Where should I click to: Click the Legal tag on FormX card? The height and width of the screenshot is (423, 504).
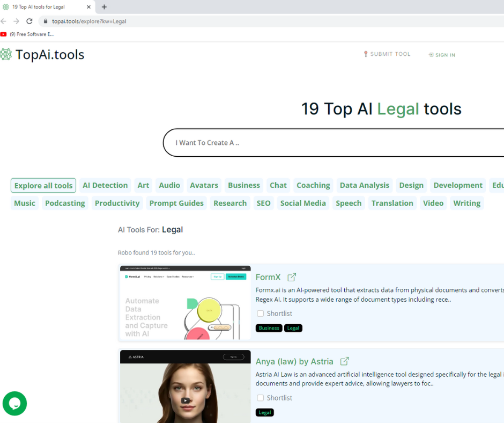293,328
